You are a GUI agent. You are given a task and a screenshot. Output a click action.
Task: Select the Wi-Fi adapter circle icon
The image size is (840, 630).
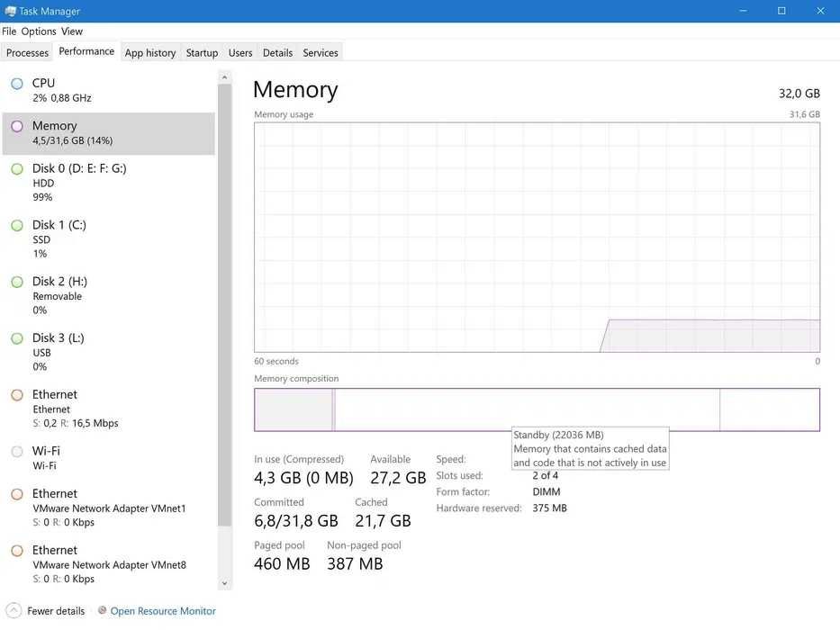click(x=17, y=452)
